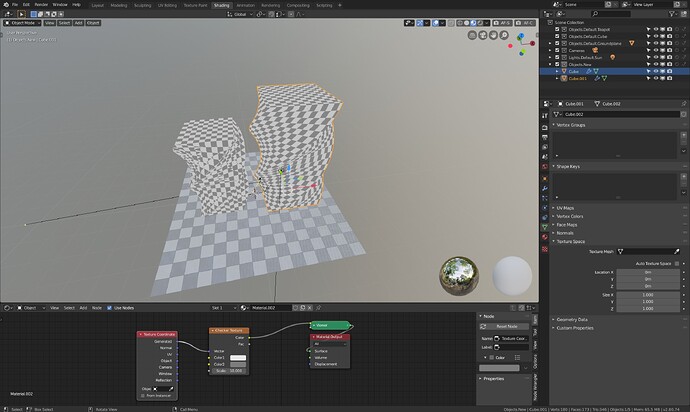Switch to the Animation workspace tab
Screen dimensions: 690x412
(x=246, y=5)
